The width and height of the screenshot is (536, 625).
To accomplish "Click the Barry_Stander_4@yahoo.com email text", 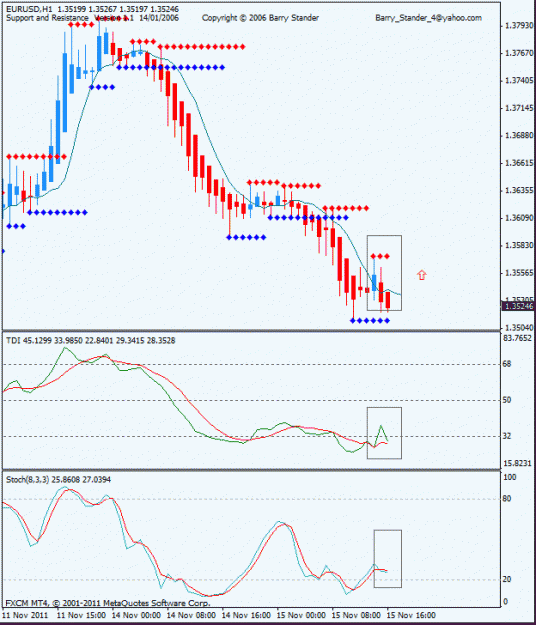I will point(428,18).
